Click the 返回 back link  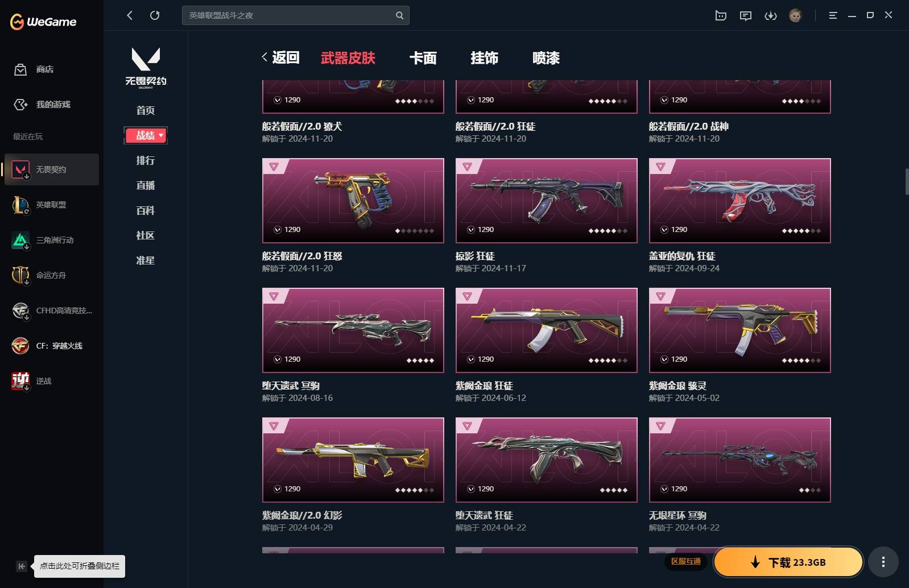coord(281,57)
